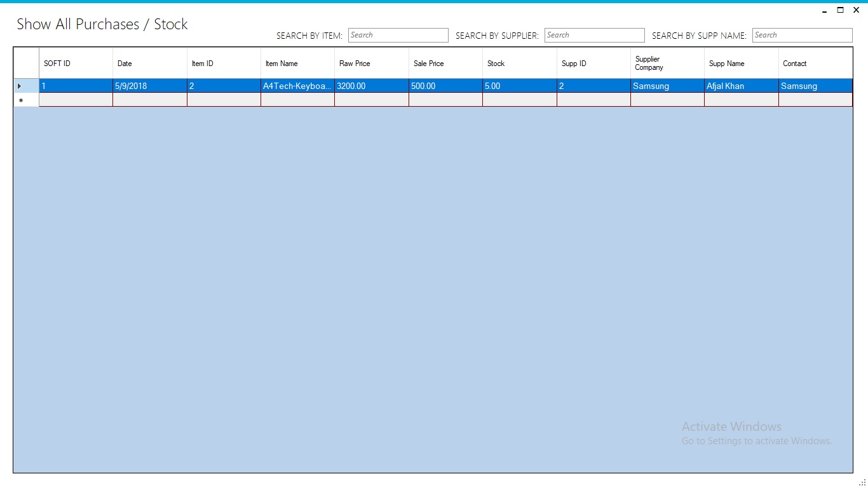Sort by the Item ID column header
Image resolution: width=868 pixels, height=488 pixels.
[224, 64]
